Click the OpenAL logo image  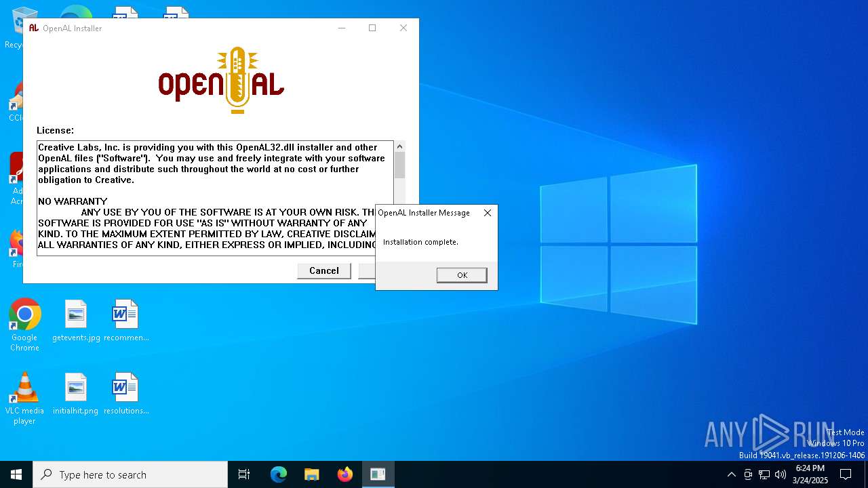click(221, 80)
